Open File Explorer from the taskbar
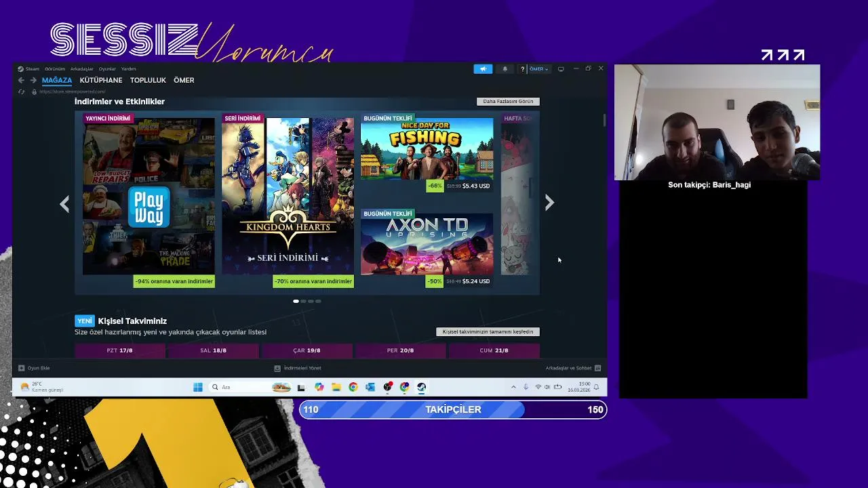Screen dimensions: 868x488 click(336, 387)
